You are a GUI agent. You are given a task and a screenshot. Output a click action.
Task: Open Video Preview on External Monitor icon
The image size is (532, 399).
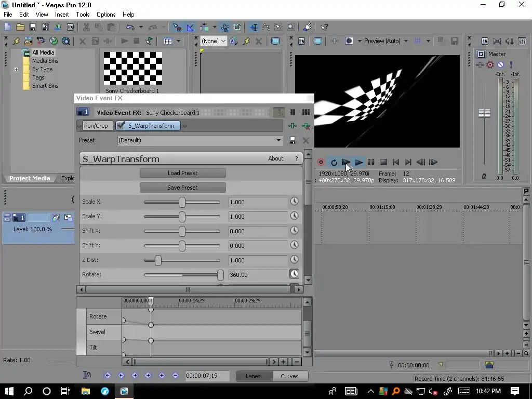(x=318, y=41)
